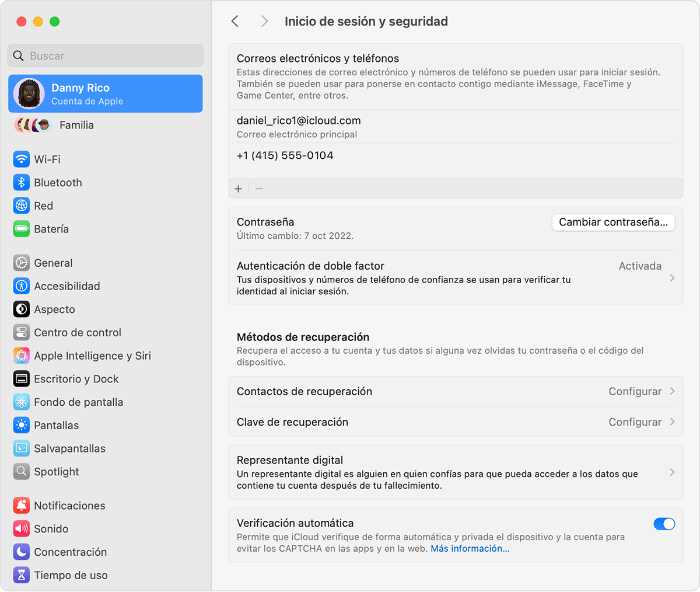Screen dimensions: 700x592
Task: Click the Apple Intelligence y Siri icon
Action: [x=22, y=356]
